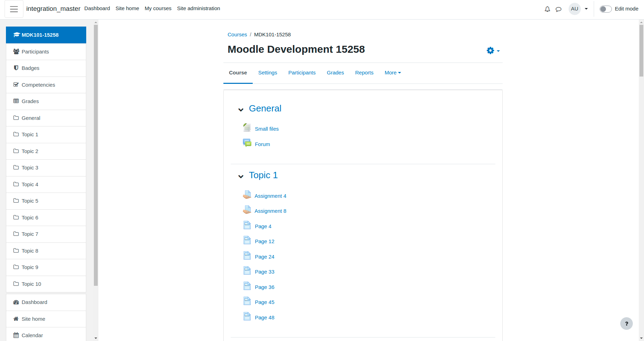Open the General section heading link
The height and width of the screenshot is (341, 644).
[265, 108]
